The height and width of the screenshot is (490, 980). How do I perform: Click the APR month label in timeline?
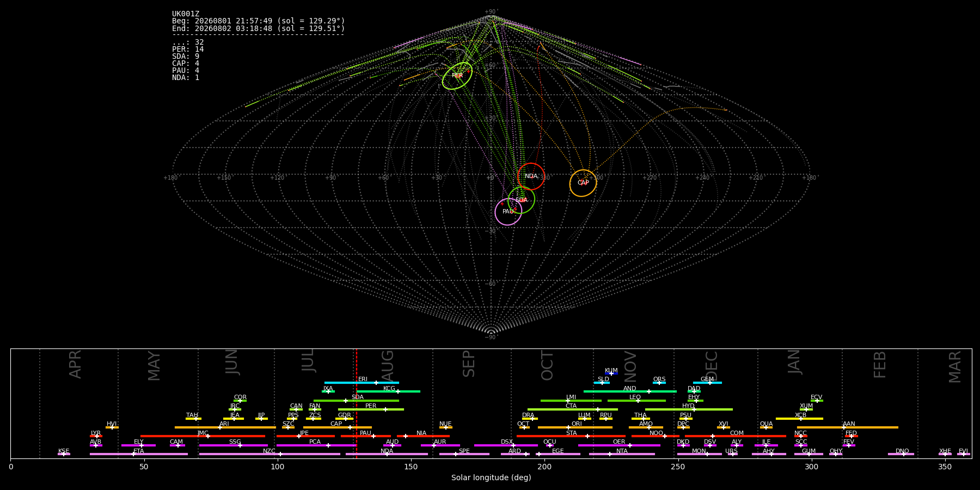(76, 364)
